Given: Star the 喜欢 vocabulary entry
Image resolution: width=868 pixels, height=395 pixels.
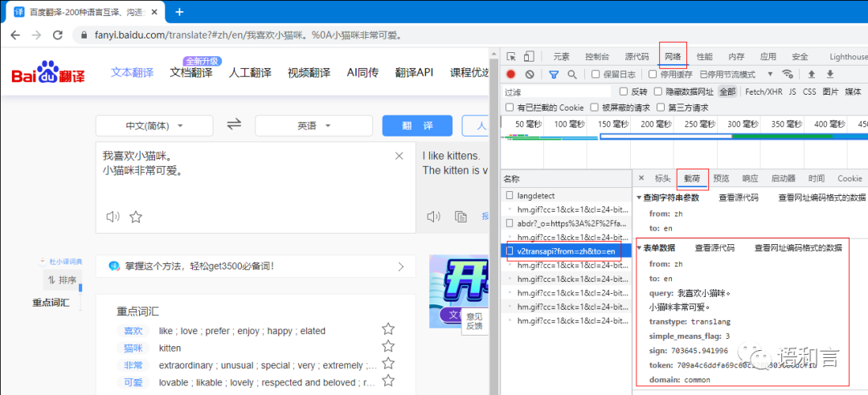Looking at the screenshot, I should coord(388,329).
